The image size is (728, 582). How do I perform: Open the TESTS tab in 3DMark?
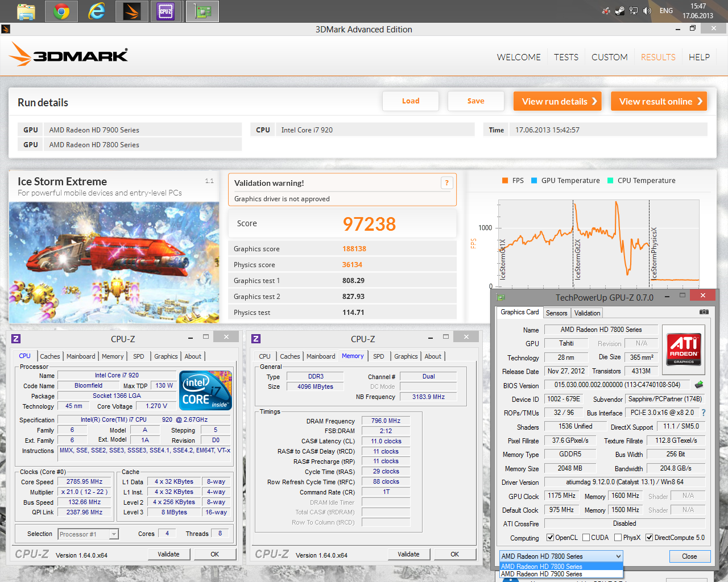(566, 57)
